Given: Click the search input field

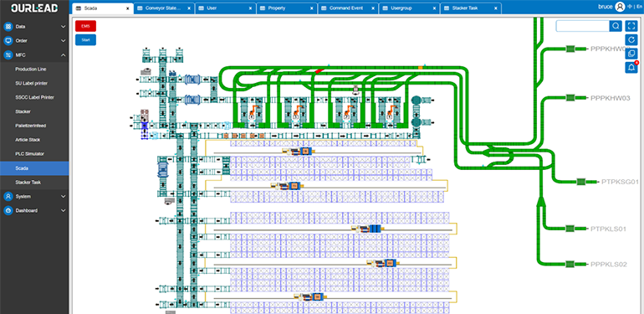Looking at the screenshot, I should click(583, 26).
